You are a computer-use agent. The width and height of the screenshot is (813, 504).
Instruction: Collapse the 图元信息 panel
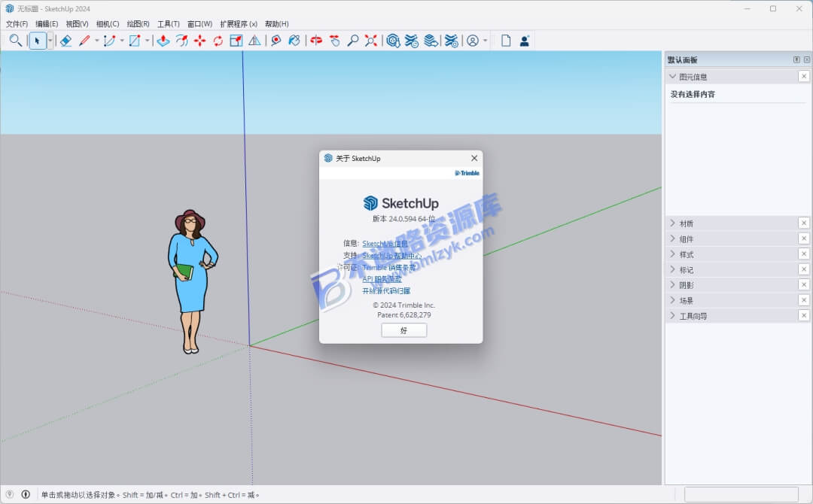672,77
